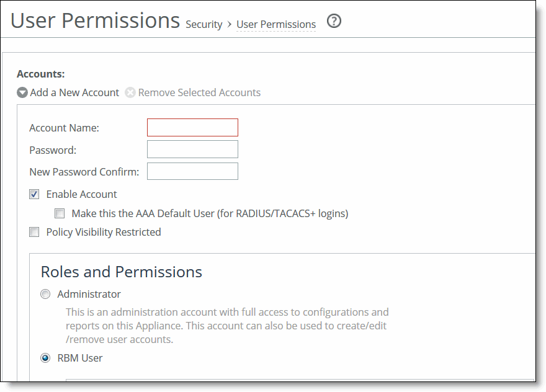Collapse the Add a New Account triangle icon
Viewport: 546px width, 392px height.
[22, 92]
